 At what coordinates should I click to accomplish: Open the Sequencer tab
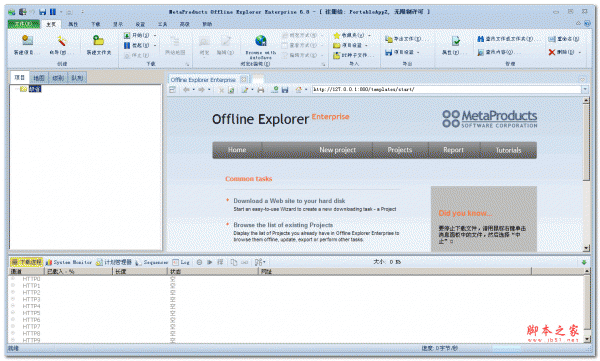pyautogui.click(x=152, y=262)
